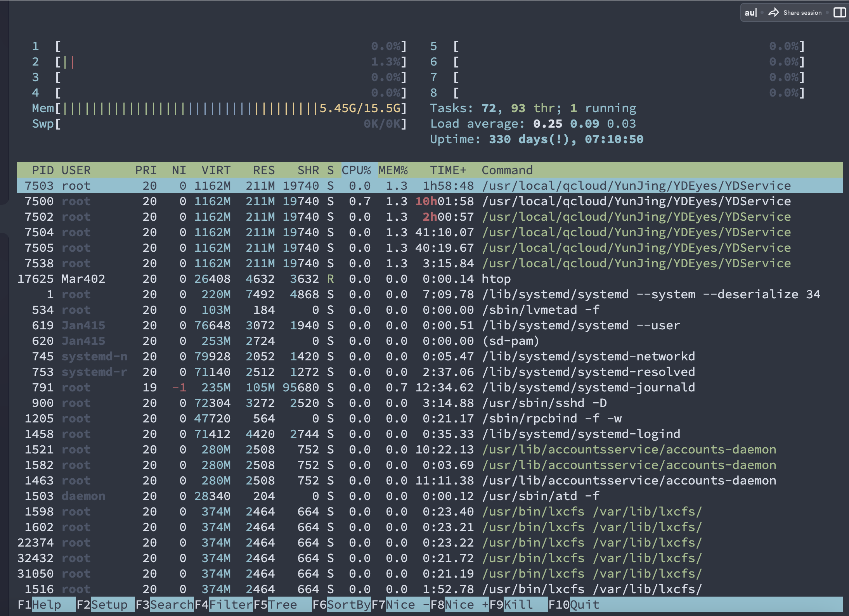849x616 pixels.
Task: Select process 7500 with TIME+ 10h01:58
Action: (430, 201)
